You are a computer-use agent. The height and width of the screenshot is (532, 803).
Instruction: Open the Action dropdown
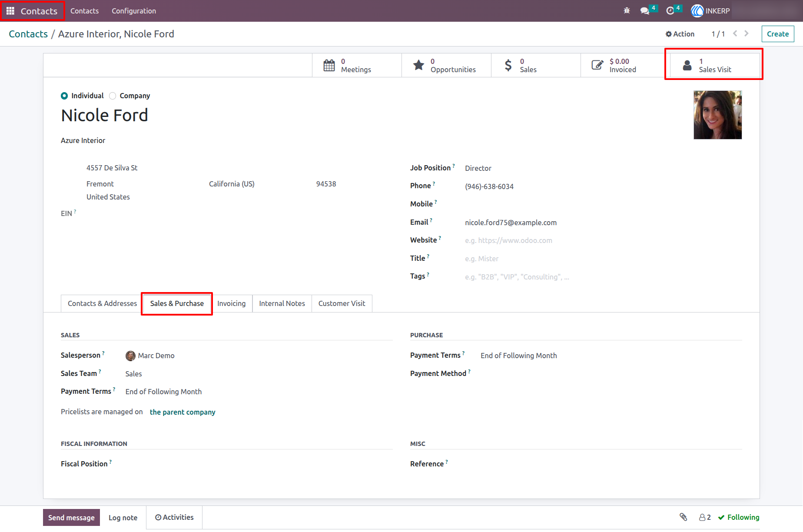680,34
